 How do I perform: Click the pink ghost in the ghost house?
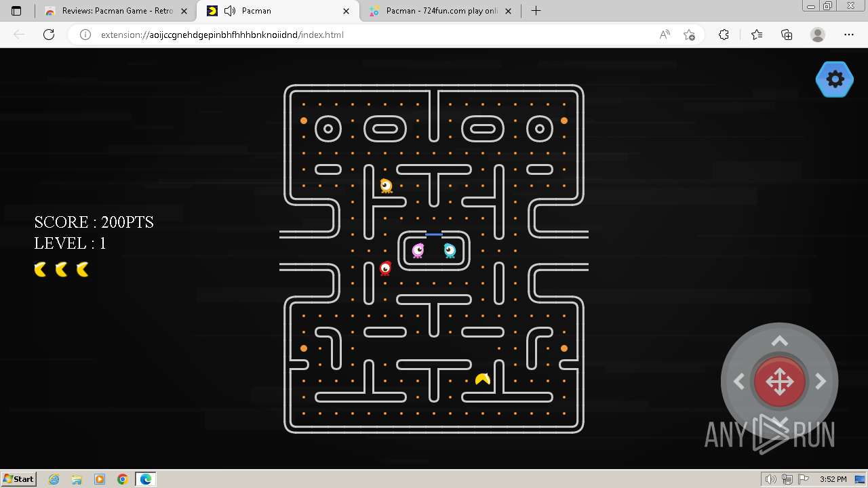pyautogui.click(x=418, y=251)
